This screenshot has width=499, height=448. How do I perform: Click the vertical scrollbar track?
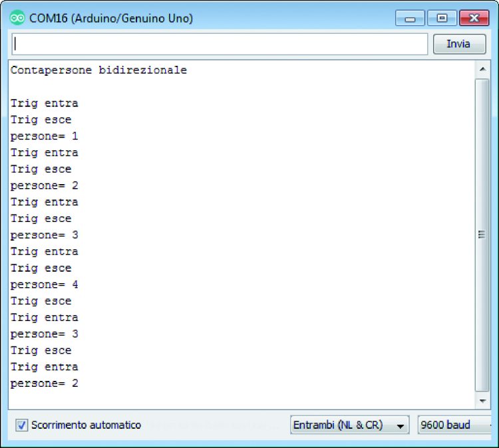tap(482, 235)
